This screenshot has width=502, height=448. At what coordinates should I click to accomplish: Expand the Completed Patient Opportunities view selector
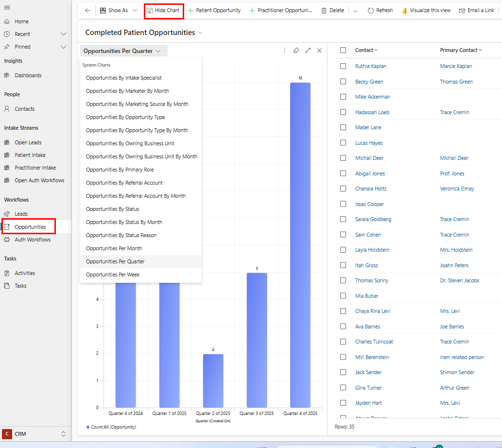pyautogui.click(x=200, y=33)
